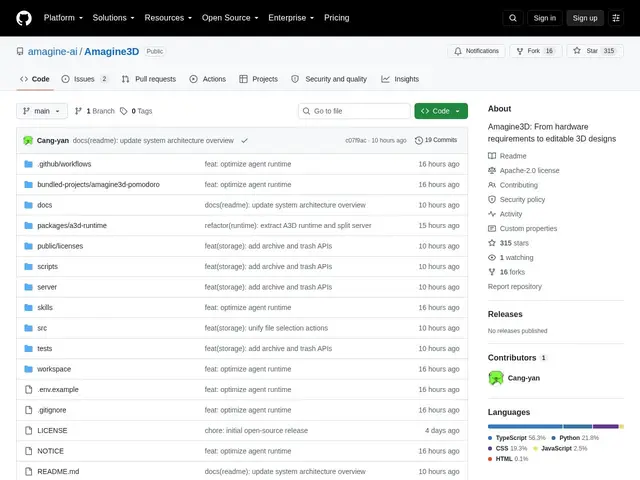
Task: Open the main branch selector dropdown
Action: pyautogui.click(x=42, y=111)
